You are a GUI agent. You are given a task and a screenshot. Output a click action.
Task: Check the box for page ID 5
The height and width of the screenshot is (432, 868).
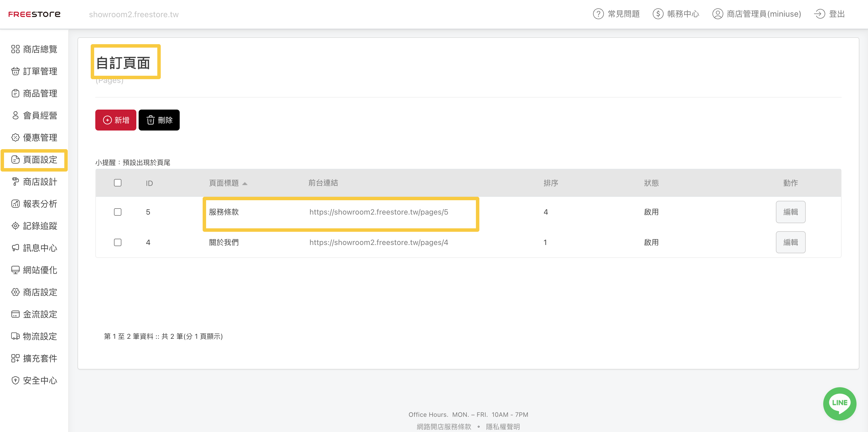pos(118,212)
